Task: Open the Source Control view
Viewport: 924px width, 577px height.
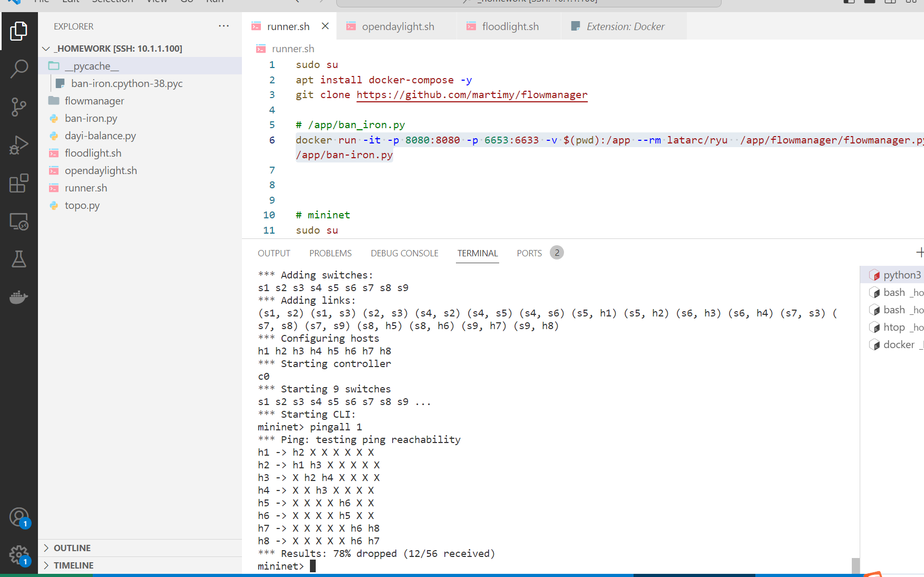Action: click(18, 107)
